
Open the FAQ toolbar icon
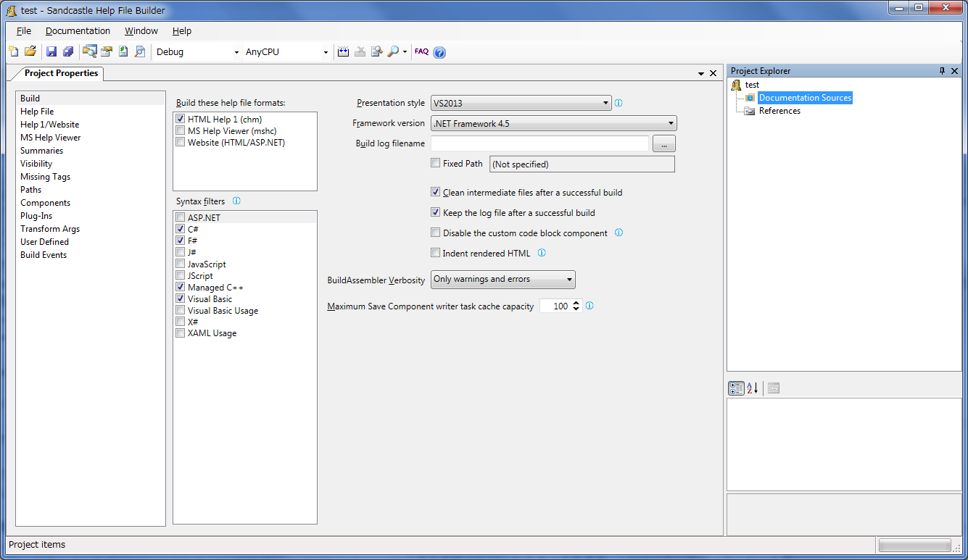point(421,51)
